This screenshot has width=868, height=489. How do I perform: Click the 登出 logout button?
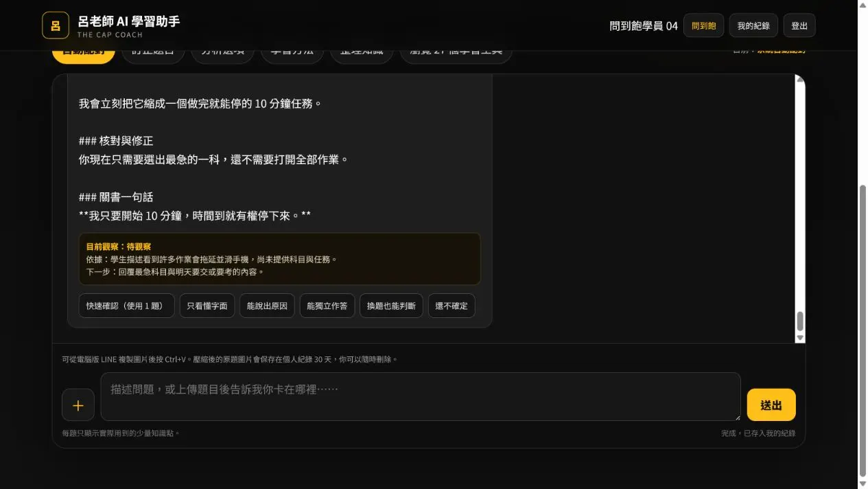tap(799, 25)
